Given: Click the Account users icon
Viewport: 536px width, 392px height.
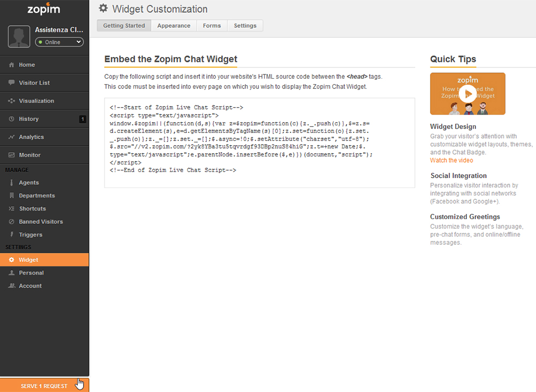Looking at the screenshot, I should [12, 286].
